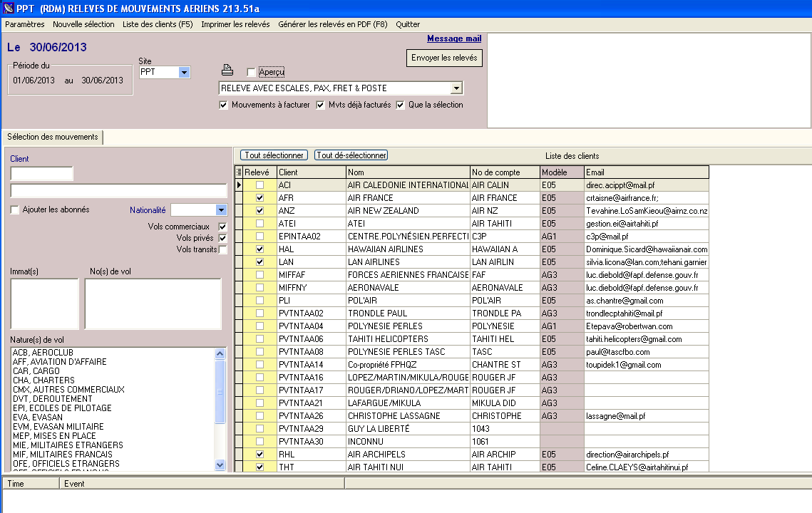Uncheck Mouvements à facturer
The width and height of the screenshot is (812, 513).
tap(225, 105)
